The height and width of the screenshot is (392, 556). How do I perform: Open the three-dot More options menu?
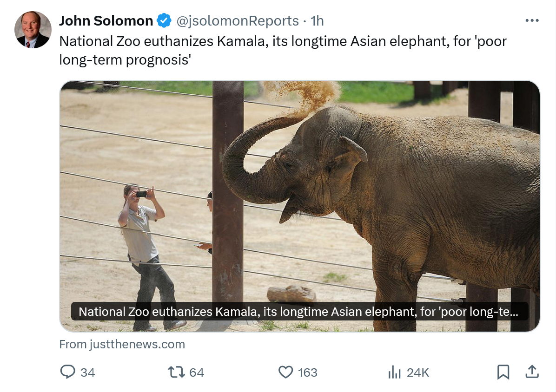(532, 21)
